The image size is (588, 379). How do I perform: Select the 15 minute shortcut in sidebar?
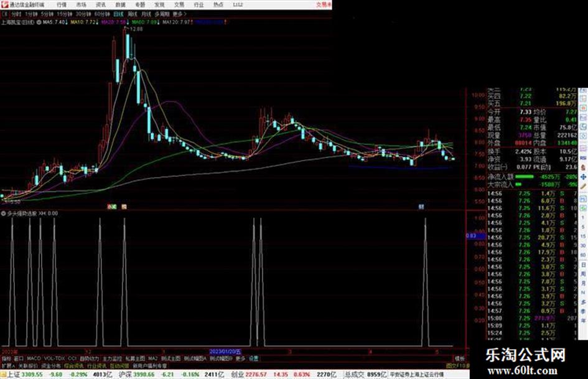tap(583, 236)
